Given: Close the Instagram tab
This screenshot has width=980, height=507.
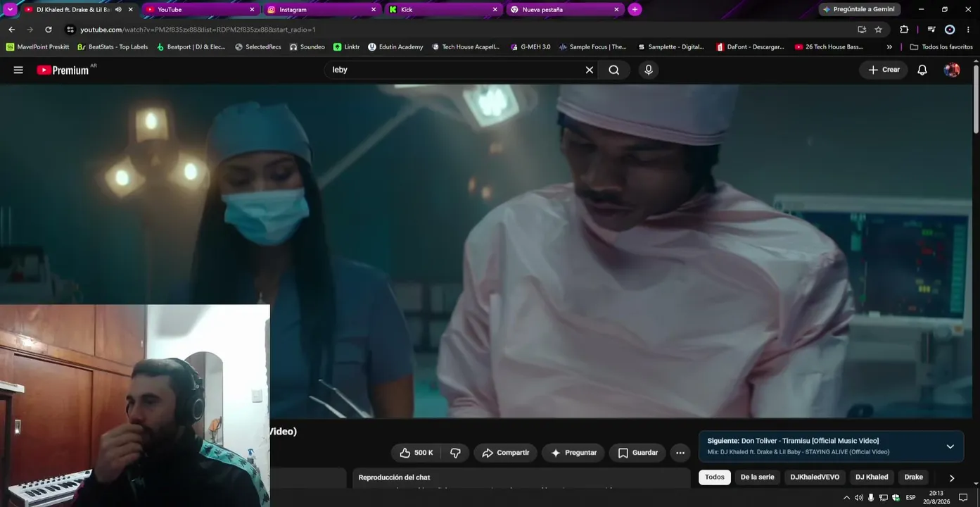Looking at the screenshot, I should pos(374,10).
